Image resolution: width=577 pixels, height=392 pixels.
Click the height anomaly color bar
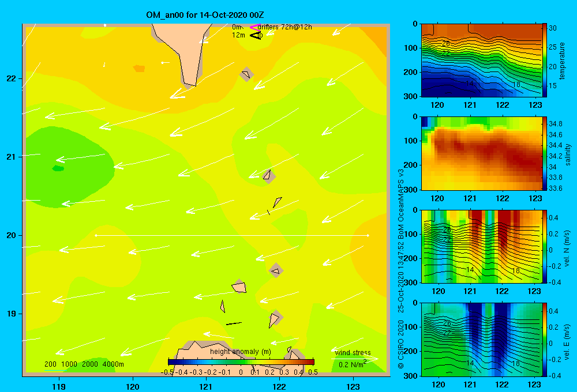[241, 361]
